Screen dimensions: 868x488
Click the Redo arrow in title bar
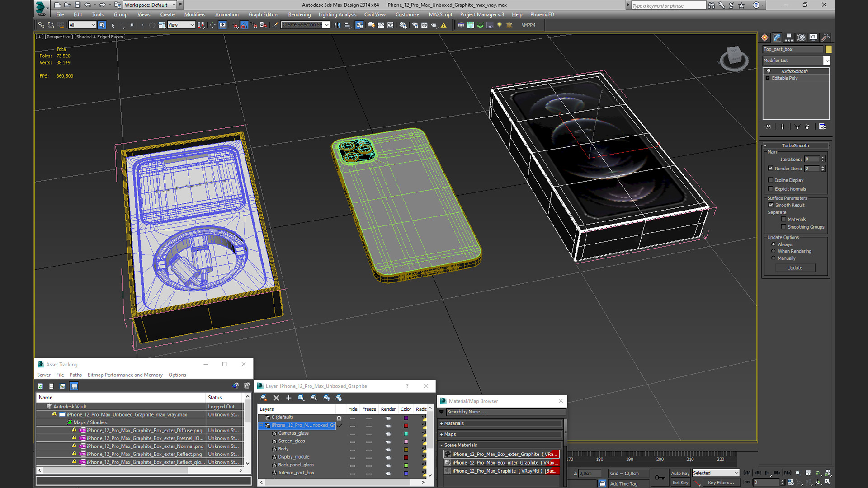coord(102,5)
